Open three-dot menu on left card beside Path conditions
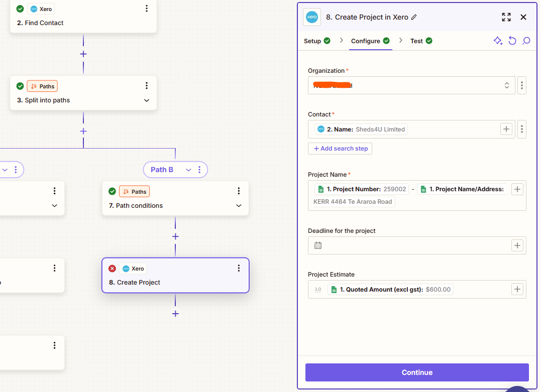The height and width of the screenshot is (392, 540). point(54,191)
